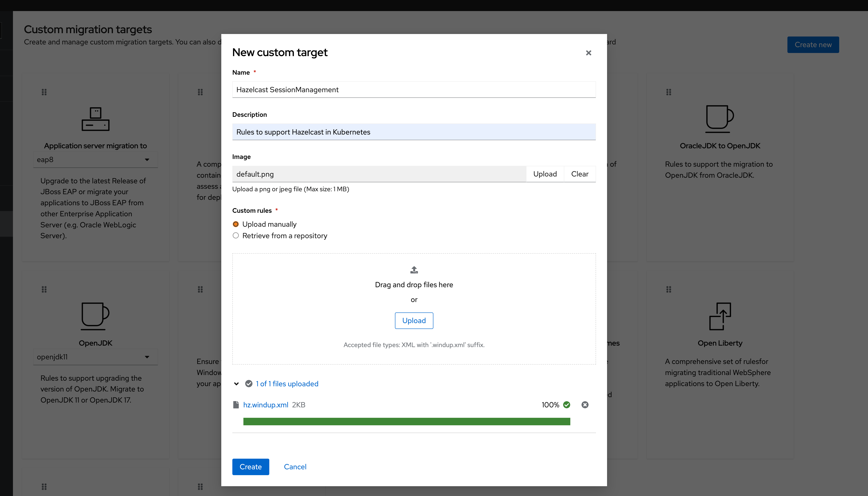Open the eap8 target dropdown
The image size is (868, 496).
[x=95, y=160]
